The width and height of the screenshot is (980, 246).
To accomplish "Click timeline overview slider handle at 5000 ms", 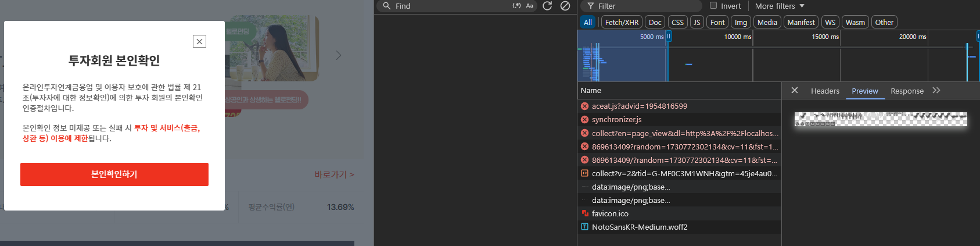I will (669, 36).
